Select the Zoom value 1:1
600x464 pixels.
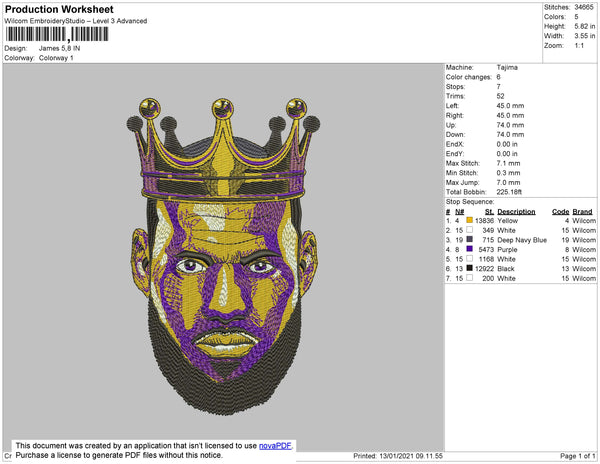point(579,46)
